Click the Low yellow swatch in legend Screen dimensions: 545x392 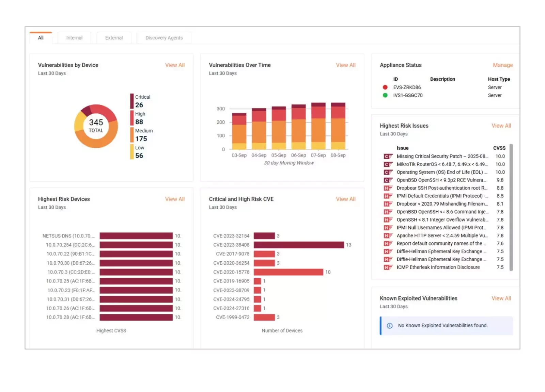(132, 152)
